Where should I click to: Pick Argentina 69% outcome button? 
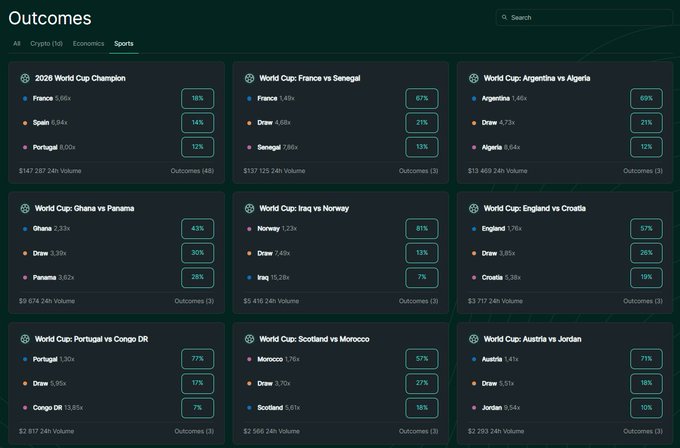pyautogui.click(x=646, y=98)
